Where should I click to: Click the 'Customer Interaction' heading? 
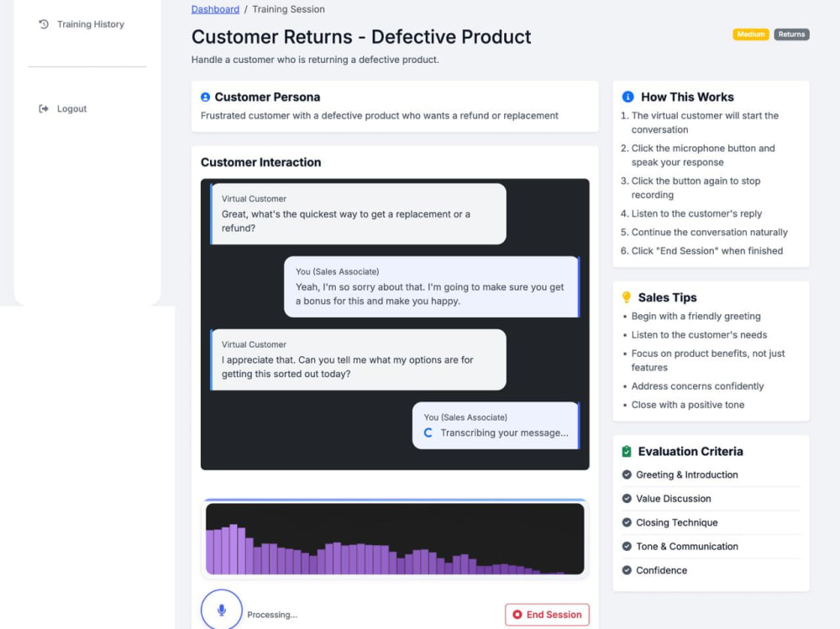[261, 162]
